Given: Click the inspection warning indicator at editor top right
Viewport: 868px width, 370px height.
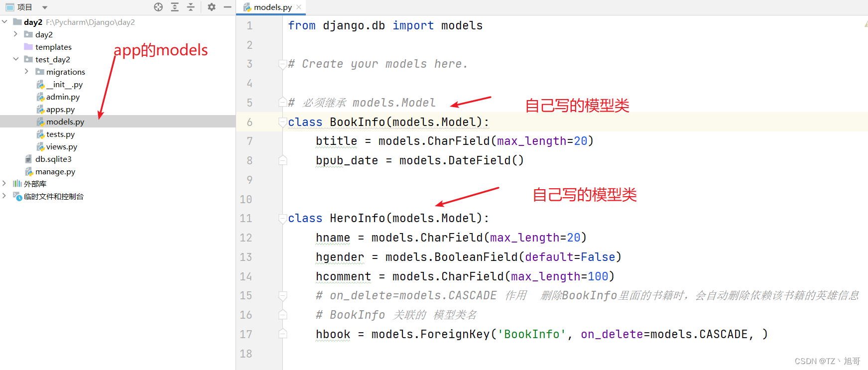Looking at the screenshot, I should click(866, 23).
